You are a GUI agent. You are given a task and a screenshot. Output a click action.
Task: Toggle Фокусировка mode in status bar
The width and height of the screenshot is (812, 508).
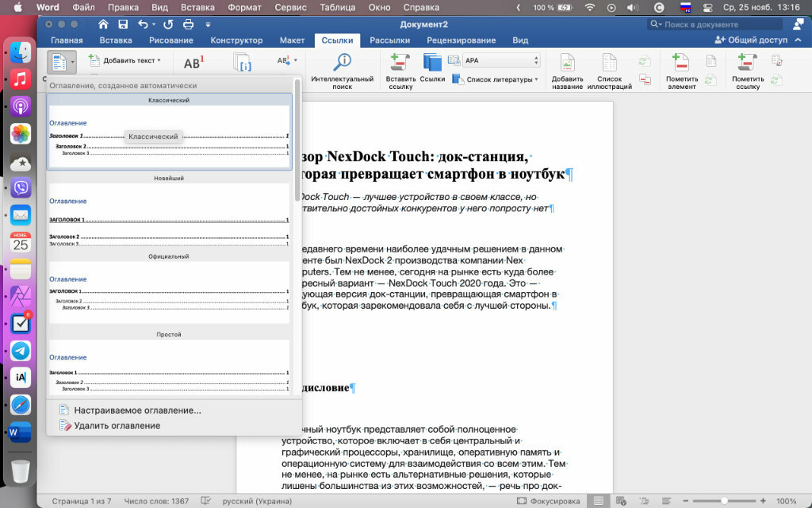pos(542,502)
